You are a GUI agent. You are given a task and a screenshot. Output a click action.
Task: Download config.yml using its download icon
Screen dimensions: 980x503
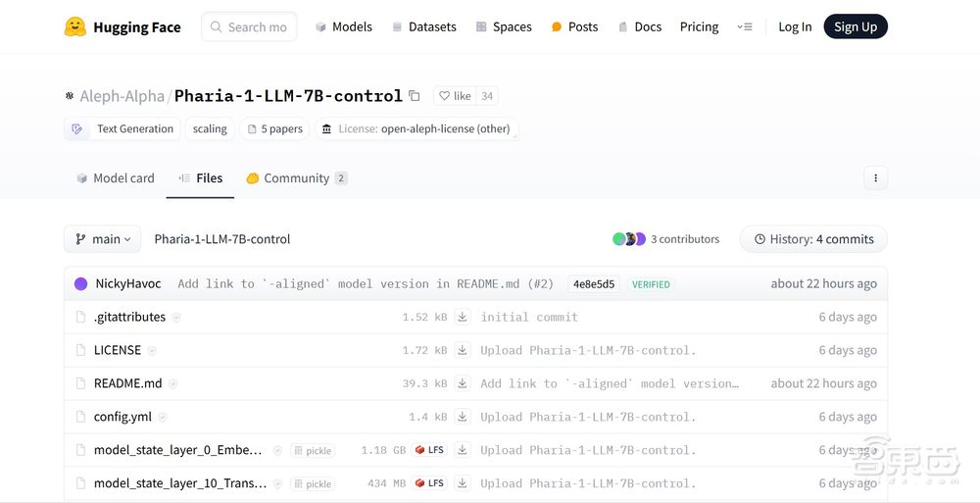click(463, 417)
